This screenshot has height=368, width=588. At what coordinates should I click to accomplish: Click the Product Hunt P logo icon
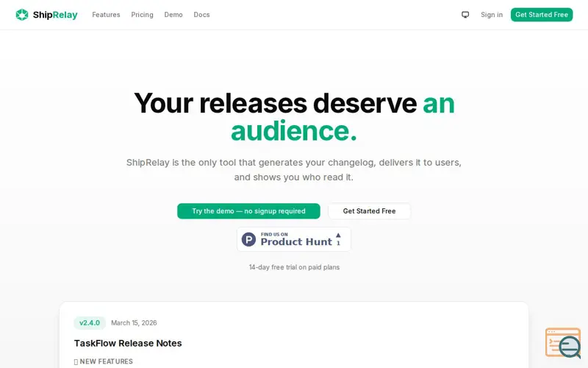click(248, 239)
